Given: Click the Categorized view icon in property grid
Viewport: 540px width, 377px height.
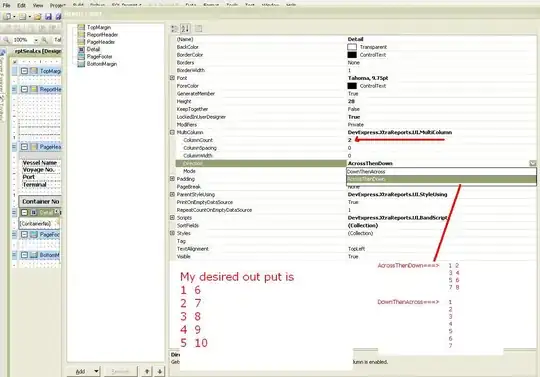Looking at the screenshot, I should coord(175,29).
